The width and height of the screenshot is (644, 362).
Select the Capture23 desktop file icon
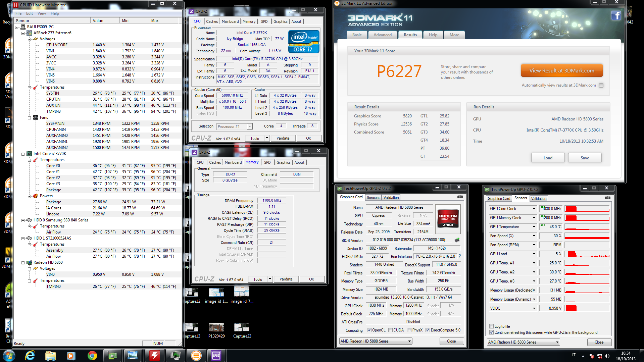[x=242, y=330]
